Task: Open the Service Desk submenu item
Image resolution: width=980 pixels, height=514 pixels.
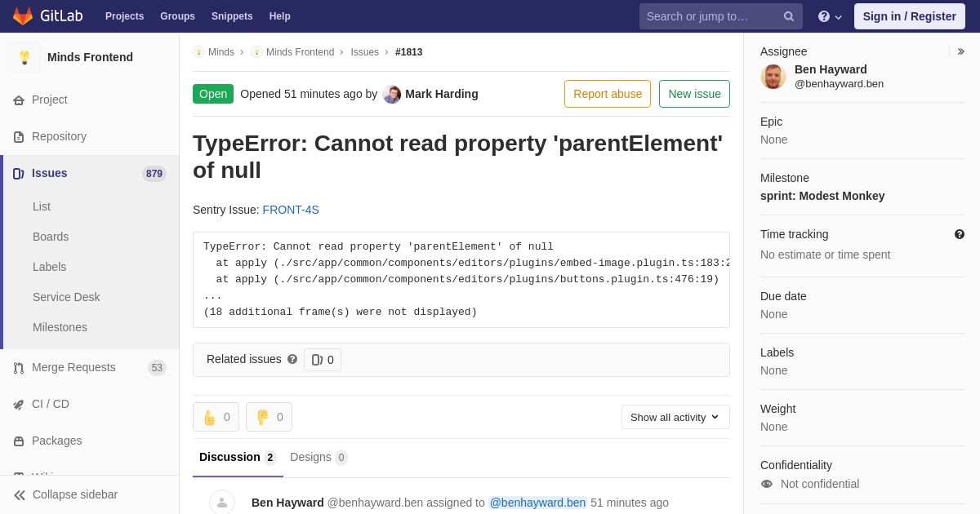Action: pos(66,297)
